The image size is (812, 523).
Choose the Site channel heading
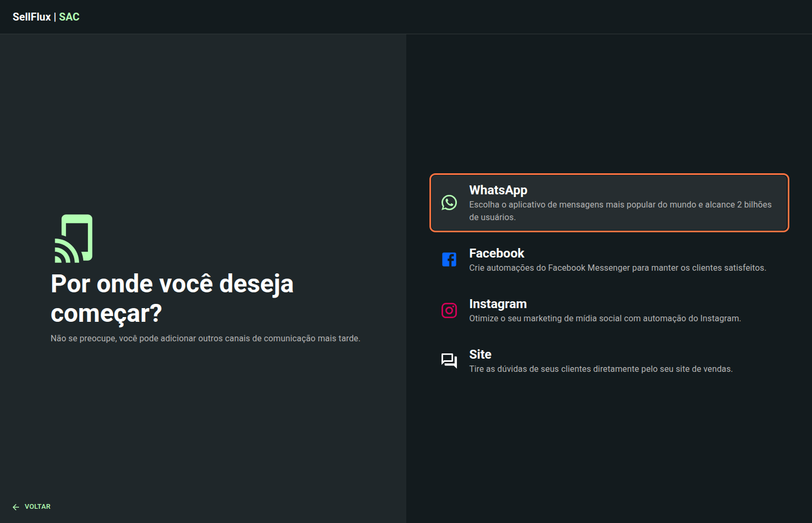pyautogui.click(x=480, y=354)
